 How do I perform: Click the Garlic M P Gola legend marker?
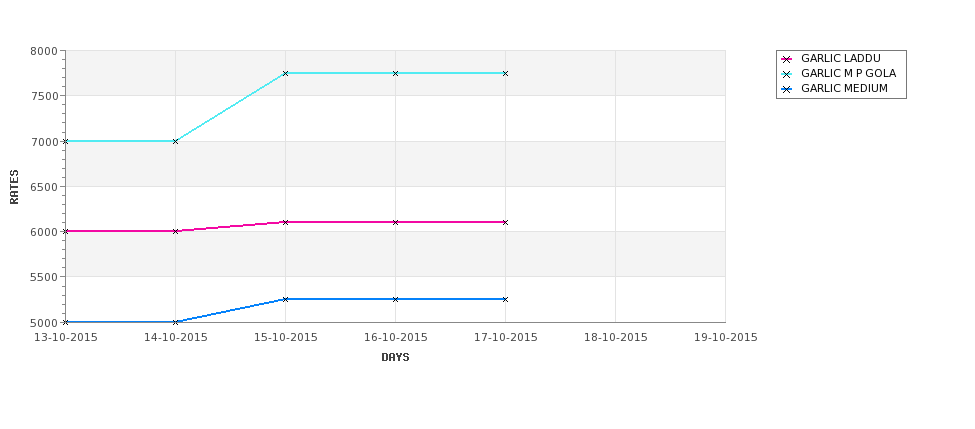[x=787, y=74]
